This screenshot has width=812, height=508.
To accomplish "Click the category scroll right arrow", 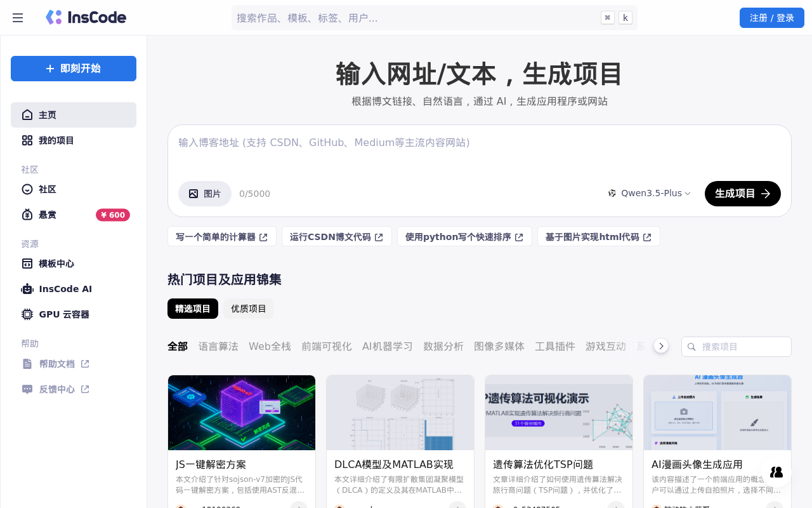I will [x=661, y=346].
